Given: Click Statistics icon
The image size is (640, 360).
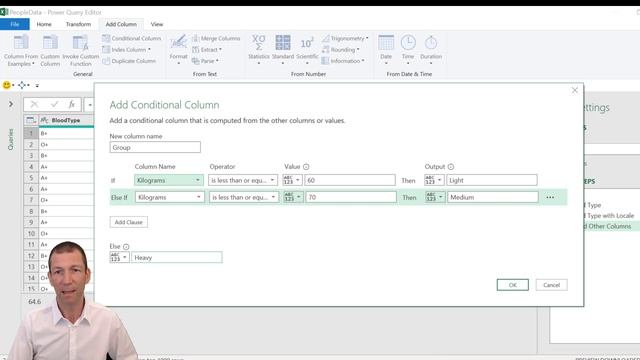Looking at the screenshot, I should (x=259, y=49).
